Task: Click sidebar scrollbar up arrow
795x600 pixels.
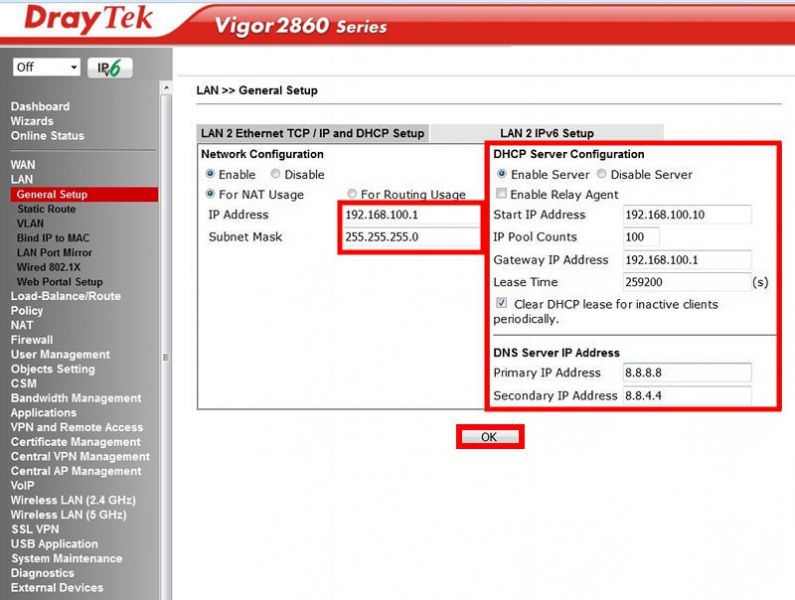Action: 166,88
